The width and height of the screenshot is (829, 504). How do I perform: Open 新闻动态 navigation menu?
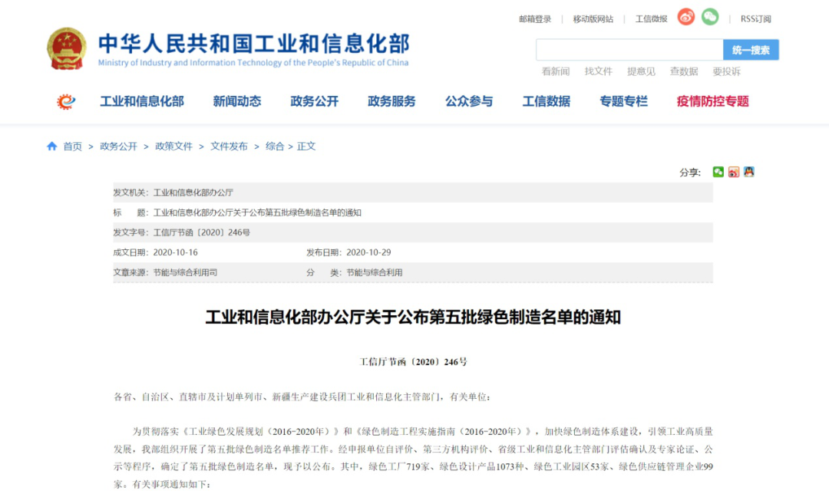click(x=237, y=101)
